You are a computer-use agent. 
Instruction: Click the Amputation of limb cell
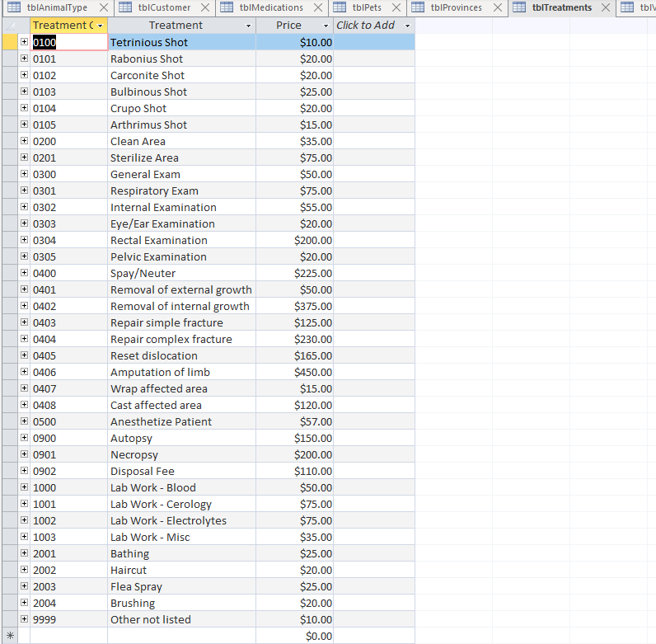pyautogui.click(x=181, y=372)
